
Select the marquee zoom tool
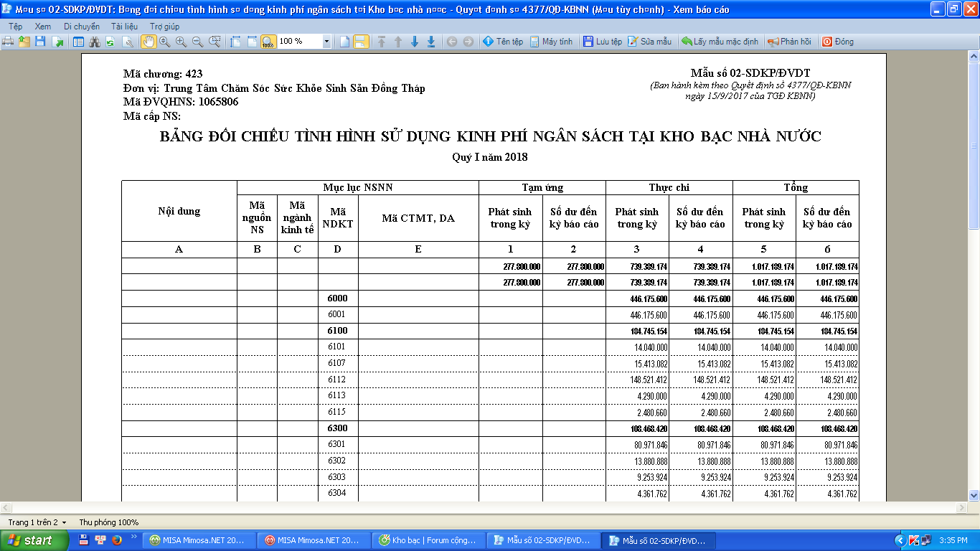point(215,42)
